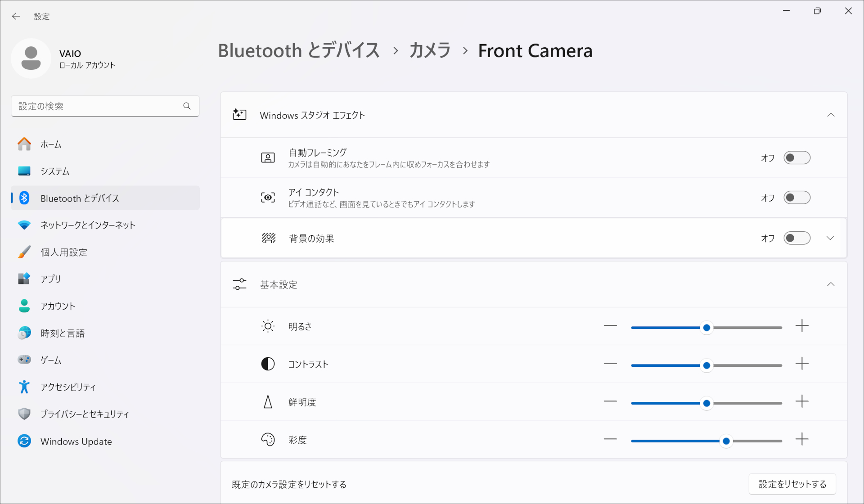The height and width of the screenshot is (504, 864).
Task: Turn on the 背景の効果 toggle
Action: (796, 238)
